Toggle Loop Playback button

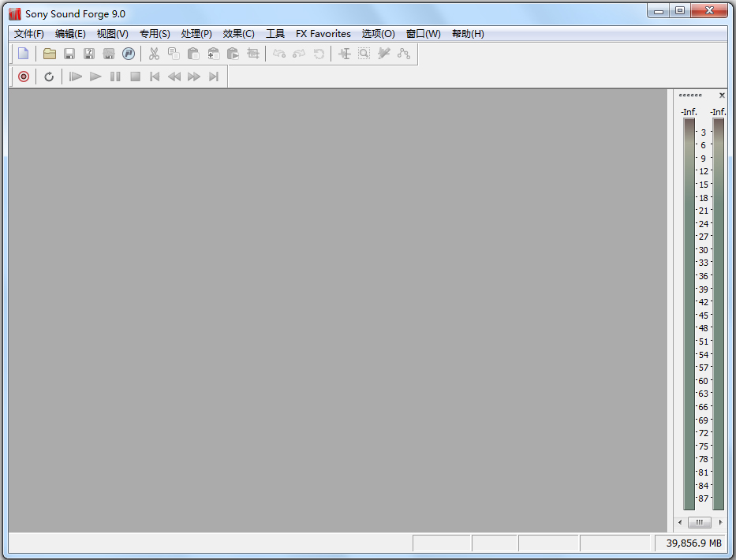point(49,77)
